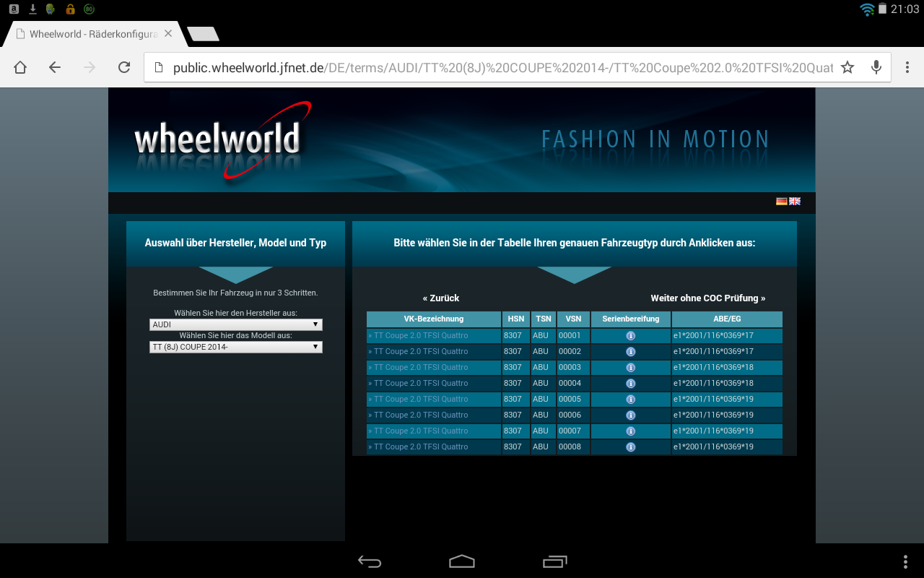Screen dimensions: 924x578
Task: Open a new browser tab
Action: coord(203,34)
